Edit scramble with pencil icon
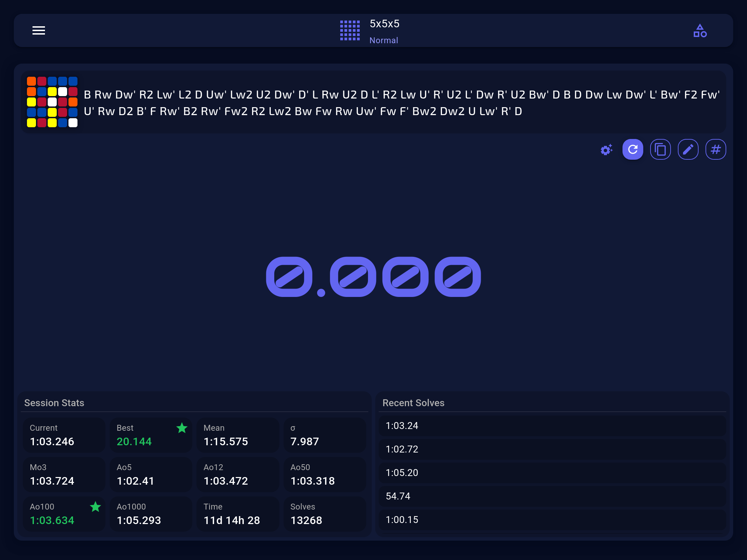This screenshot has height=560, width=747. click(688, 150)
